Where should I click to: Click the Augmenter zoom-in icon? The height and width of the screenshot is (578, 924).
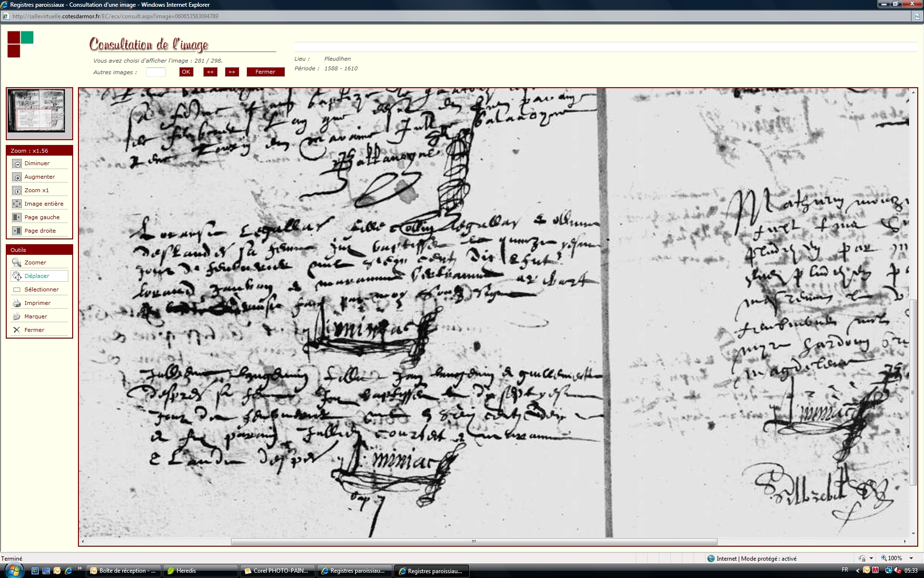(x=17, y=177)
